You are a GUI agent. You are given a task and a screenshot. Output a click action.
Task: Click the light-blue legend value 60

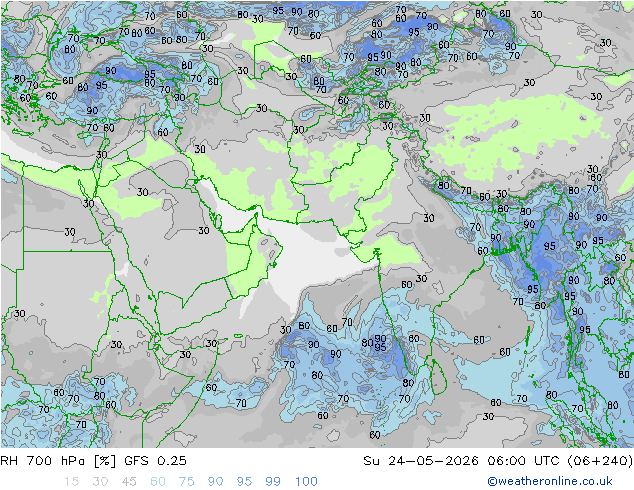158,481
